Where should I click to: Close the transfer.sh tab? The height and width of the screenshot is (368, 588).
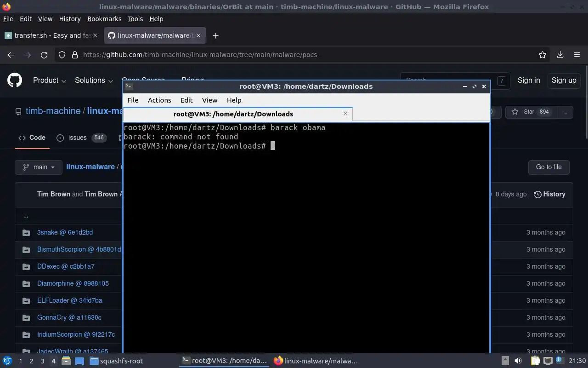pos(95,35)
